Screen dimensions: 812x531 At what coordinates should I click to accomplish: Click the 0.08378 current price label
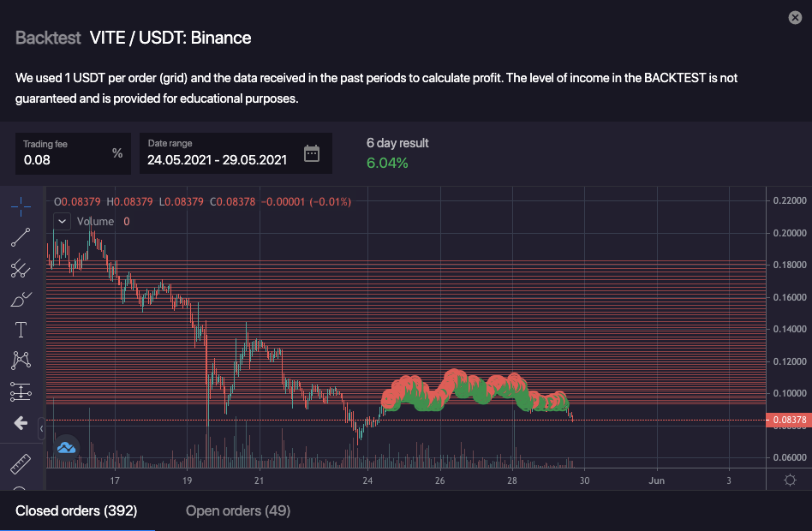pos(788,420)
